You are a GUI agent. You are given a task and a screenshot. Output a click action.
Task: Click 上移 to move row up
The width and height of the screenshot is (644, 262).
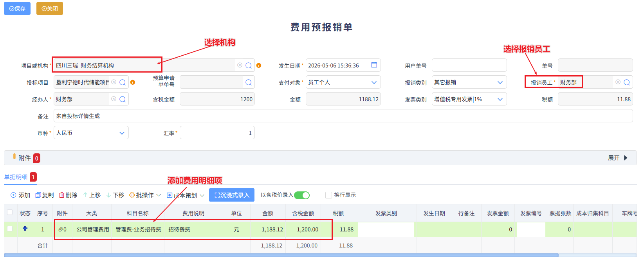92,195
